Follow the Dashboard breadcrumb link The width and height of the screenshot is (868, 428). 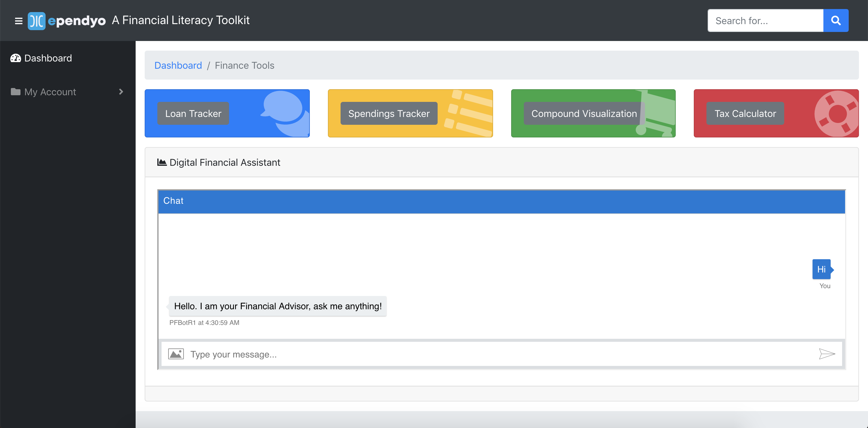click(178, 65)
